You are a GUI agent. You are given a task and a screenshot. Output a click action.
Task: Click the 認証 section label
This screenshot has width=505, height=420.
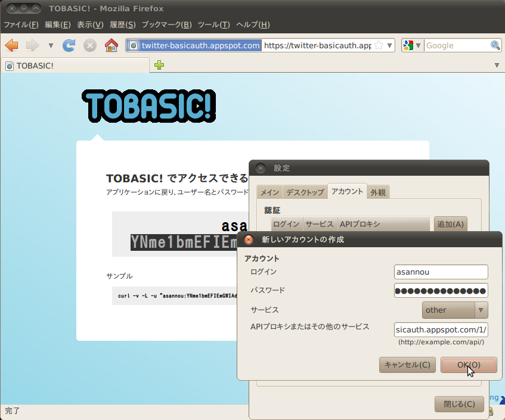coord(272,210)
